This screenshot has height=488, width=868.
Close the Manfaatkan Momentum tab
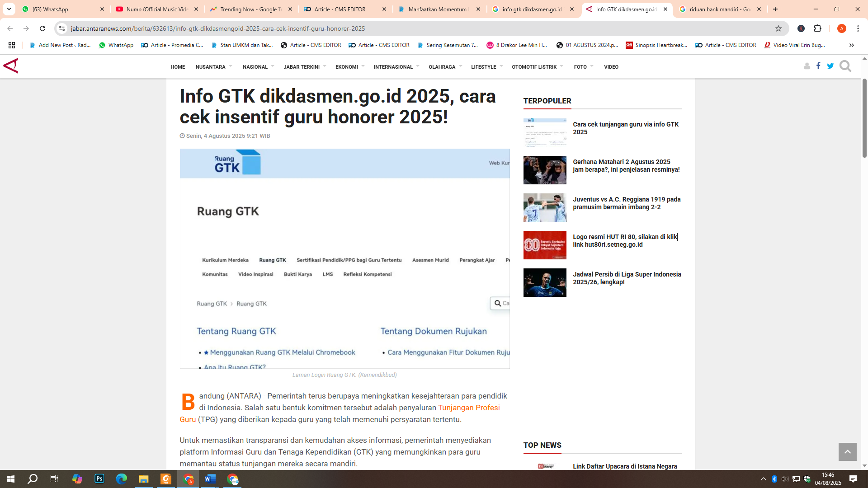[x=478, y=9]
